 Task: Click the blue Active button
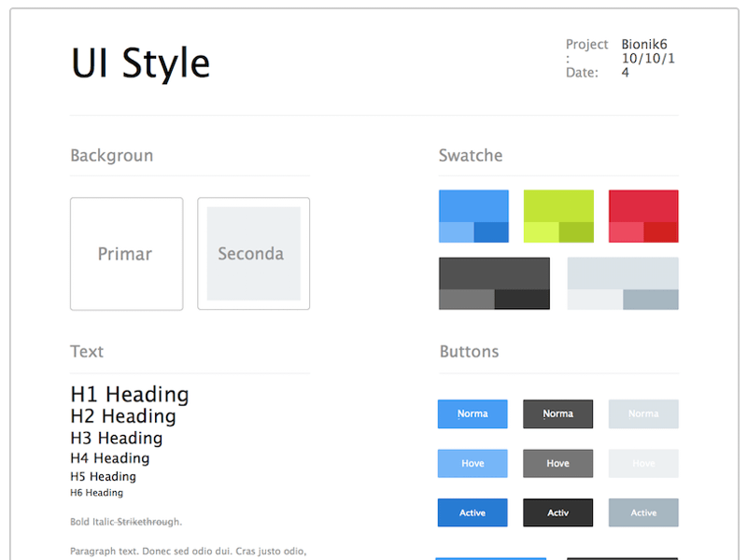click(x=472, y=512)
